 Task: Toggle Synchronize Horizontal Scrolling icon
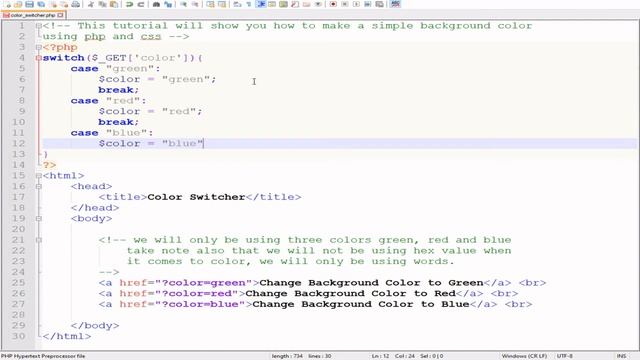[x=222, y=4]
